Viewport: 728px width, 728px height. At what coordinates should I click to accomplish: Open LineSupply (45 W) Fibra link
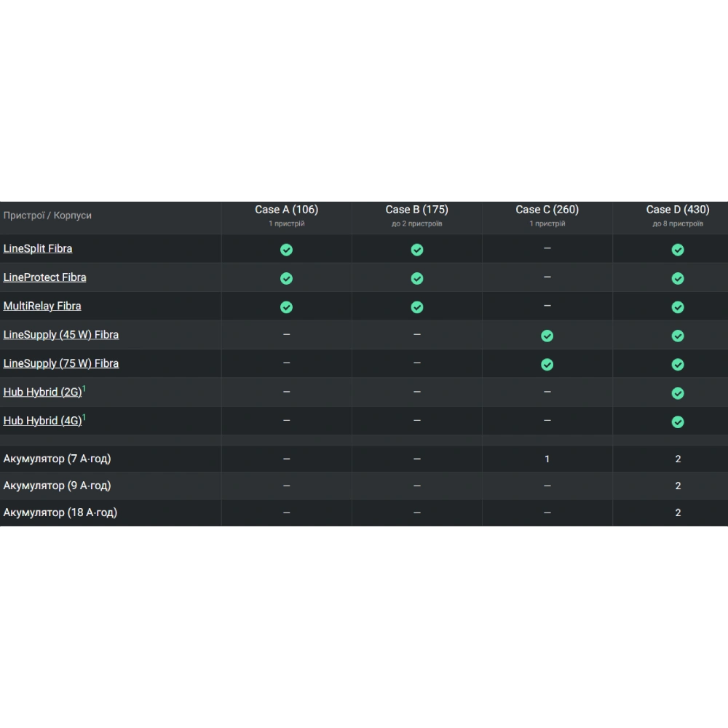pos(61,335)
